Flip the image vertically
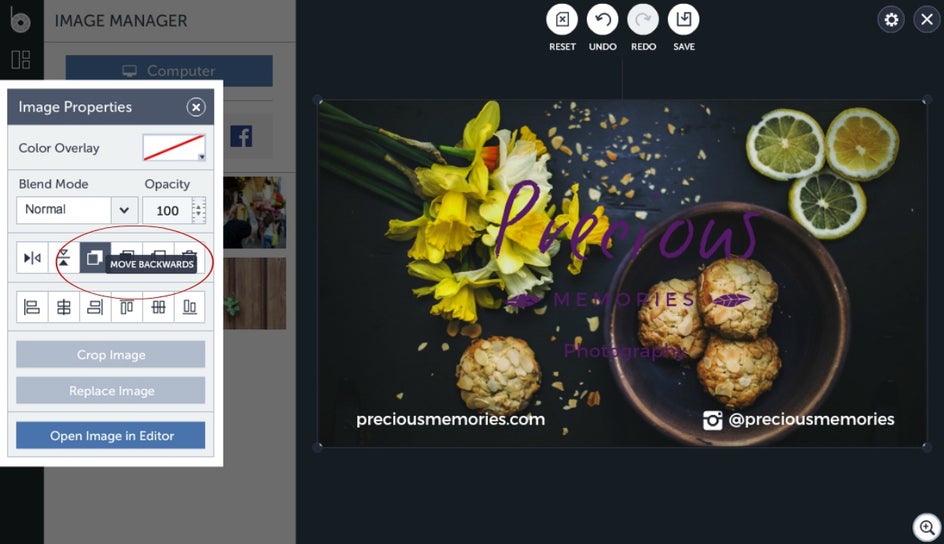 coord(64,258)
